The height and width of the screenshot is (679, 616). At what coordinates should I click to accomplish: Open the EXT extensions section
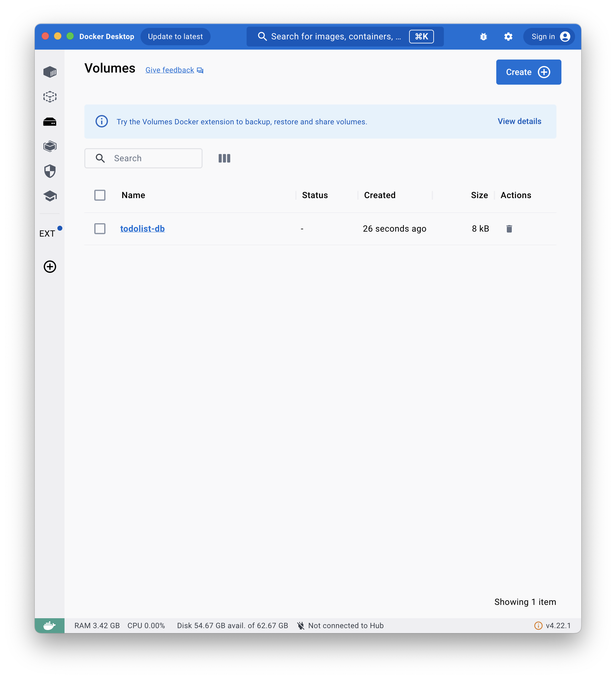pos(47,233)
